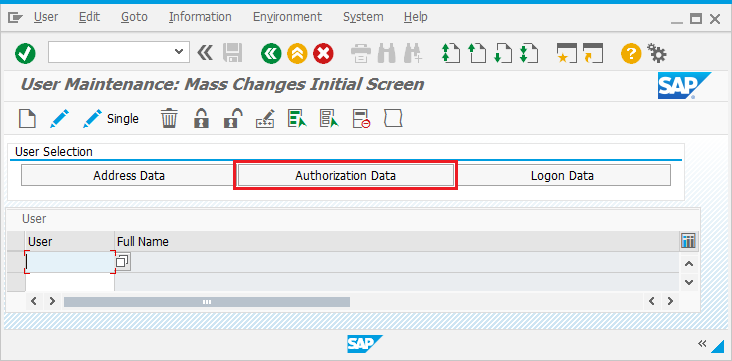Click the horizontal scrollbar thumb
The image size is (732, 361).
[x=207, y=302]
